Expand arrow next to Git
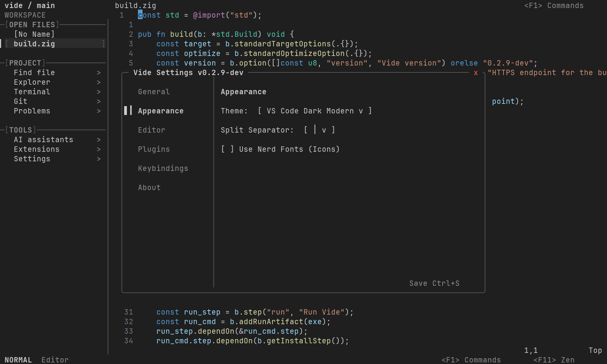The height and width of the screenshot is (364, 607). (98, 102)
